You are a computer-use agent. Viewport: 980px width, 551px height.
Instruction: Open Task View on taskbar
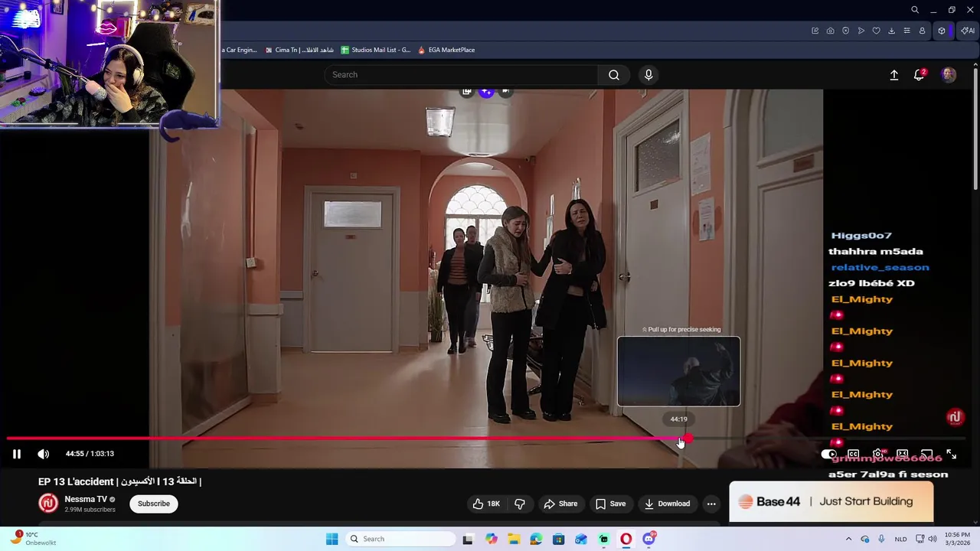coord(468,539)
